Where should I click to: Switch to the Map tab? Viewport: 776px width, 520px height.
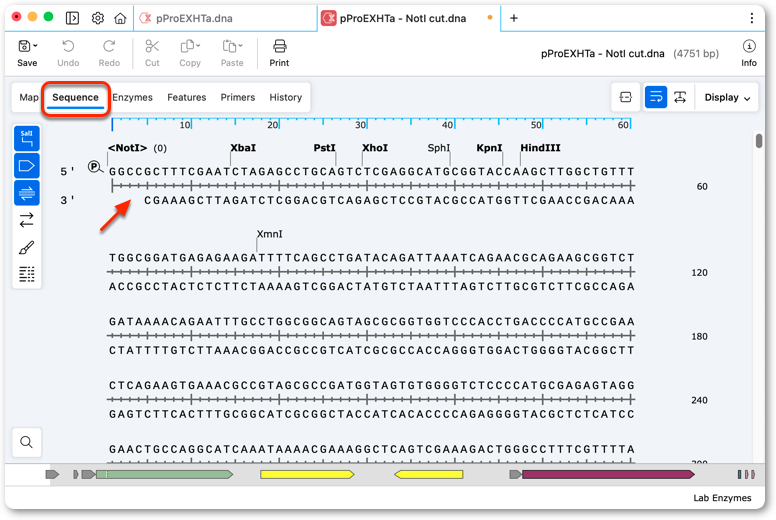coord(29,97)
